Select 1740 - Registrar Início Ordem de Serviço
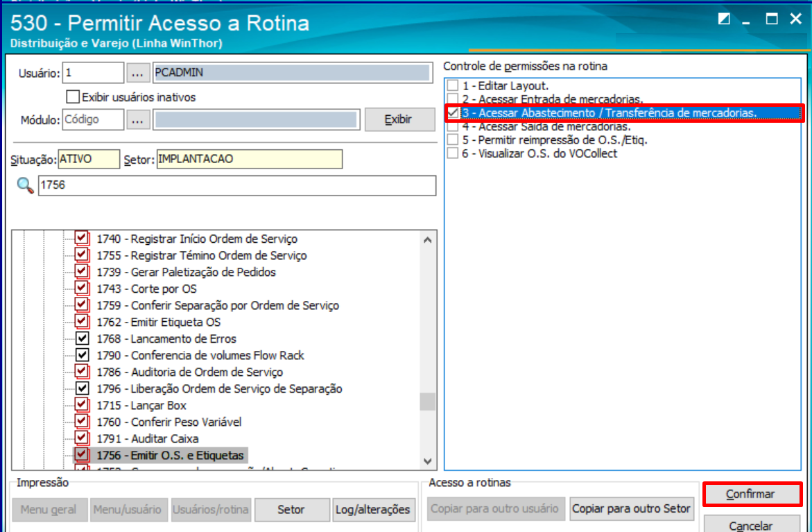This screenshot has width=812, height=532. [x=197, y=239]
